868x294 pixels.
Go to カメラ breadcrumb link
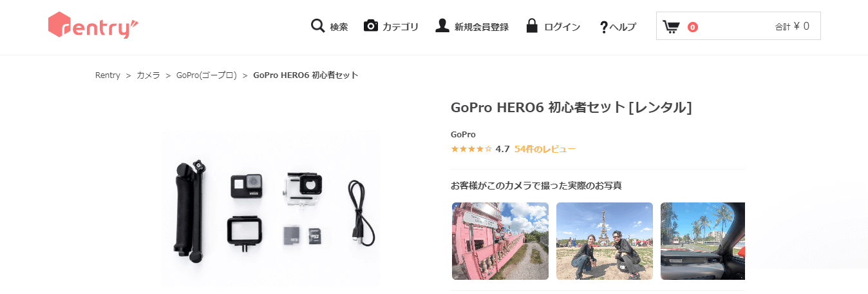tap(148, 75)
